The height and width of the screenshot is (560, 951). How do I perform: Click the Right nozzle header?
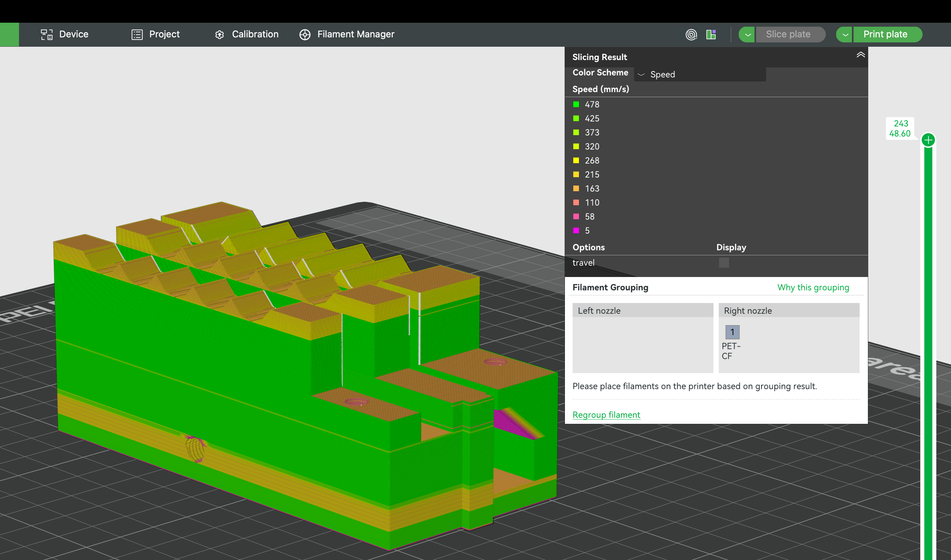click(789, 311)
